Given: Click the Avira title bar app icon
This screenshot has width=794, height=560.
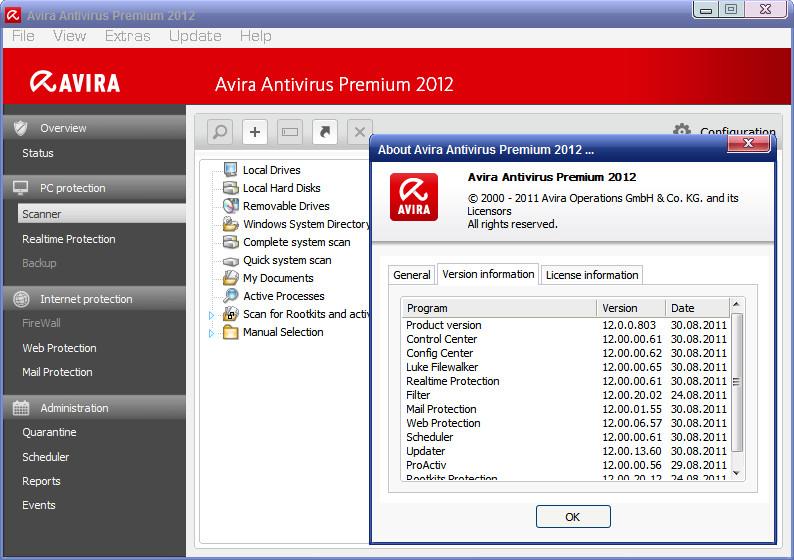Looking at the screenshot, I should tap(13, 15).
